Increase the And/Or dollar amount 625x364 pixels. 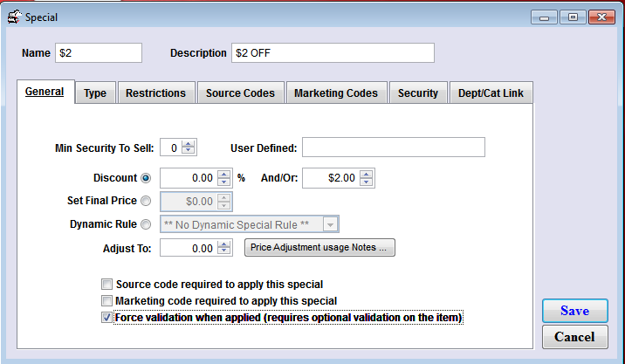pyautogui.click(x=367, y=175)
